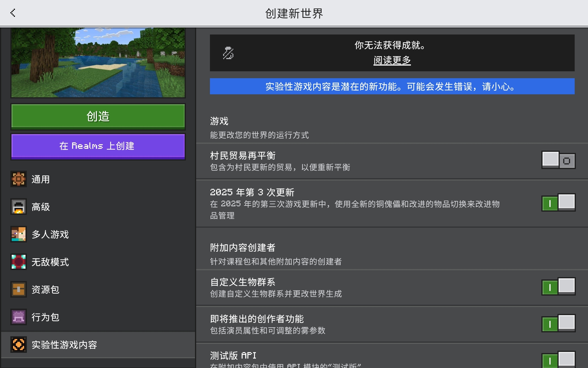Viewport: 588px width, 368px height.
Task: Click the 在 Realms 上创建 button
Action: tap(98, 146)
